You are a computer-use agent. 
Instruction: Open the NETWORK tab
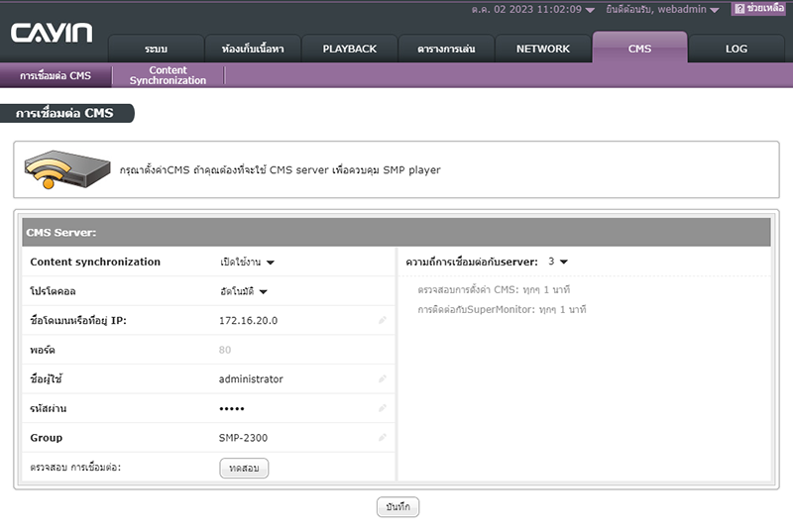click(542, 49)
